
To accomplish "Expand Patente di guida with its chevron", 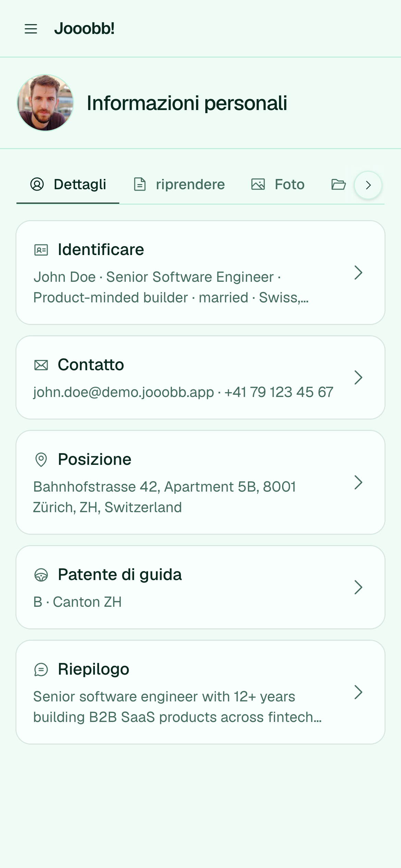I will 358,587.
